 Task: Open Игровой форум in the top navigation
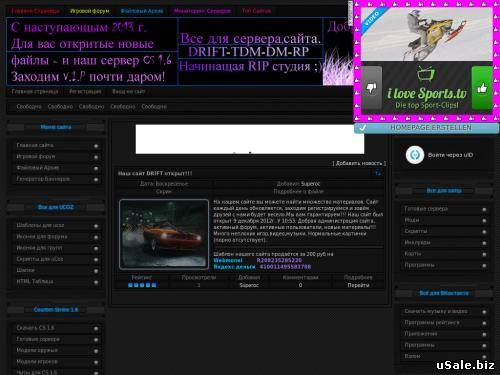(x=89, y=11)
